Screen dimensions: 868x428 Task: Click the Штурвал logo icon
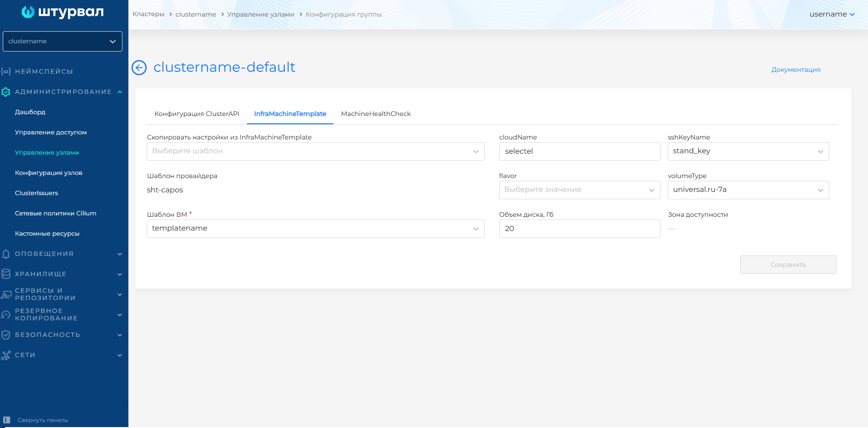point(28,12)
